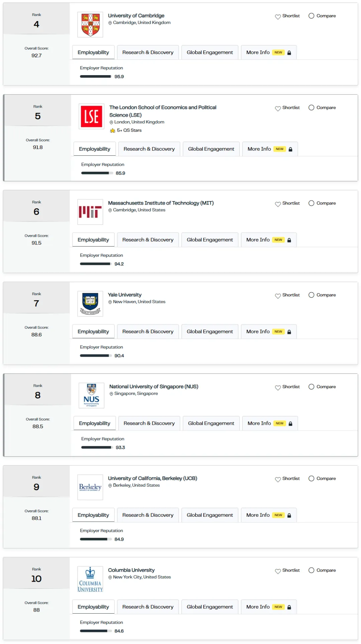Toggle Compare for Columbia University
This screenshot has height=644, width=361.
click(311, 570)
